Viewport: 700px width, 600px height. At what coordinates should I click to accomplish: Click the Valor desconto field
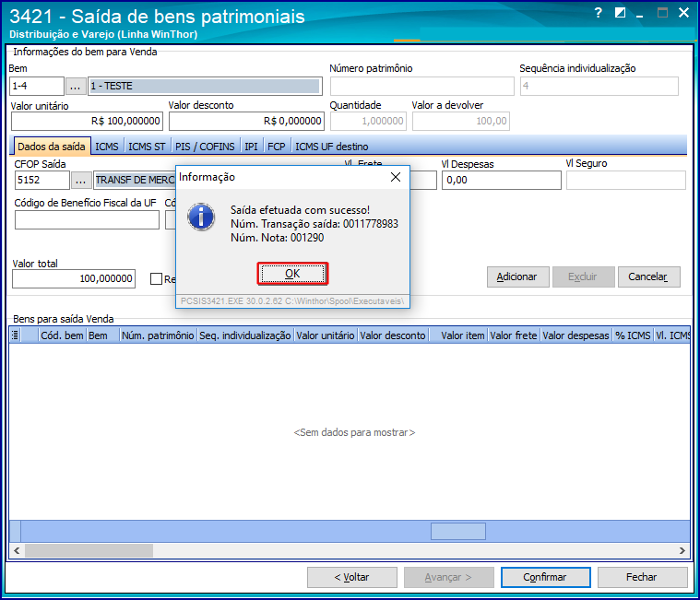click(x=246, y=121)
